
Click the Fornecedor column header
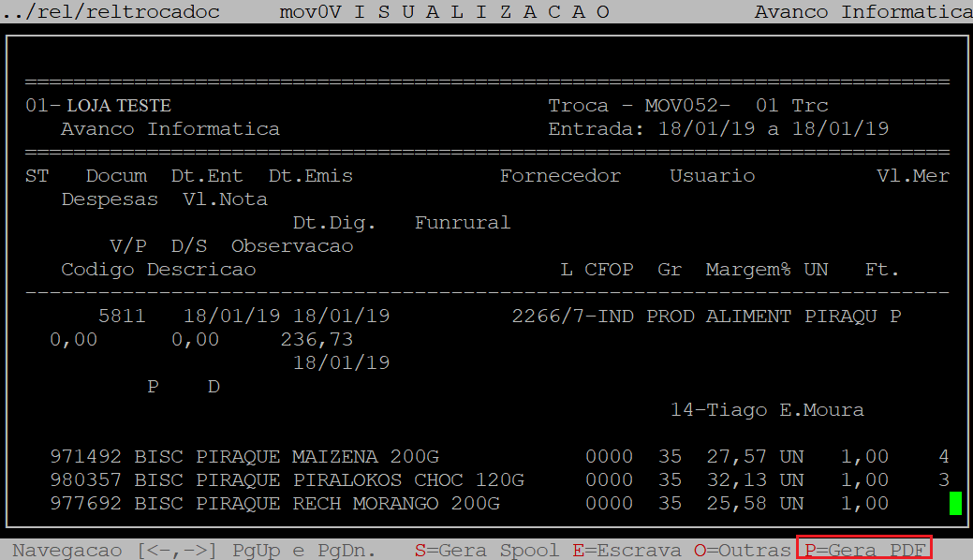(x=559, y=176)
